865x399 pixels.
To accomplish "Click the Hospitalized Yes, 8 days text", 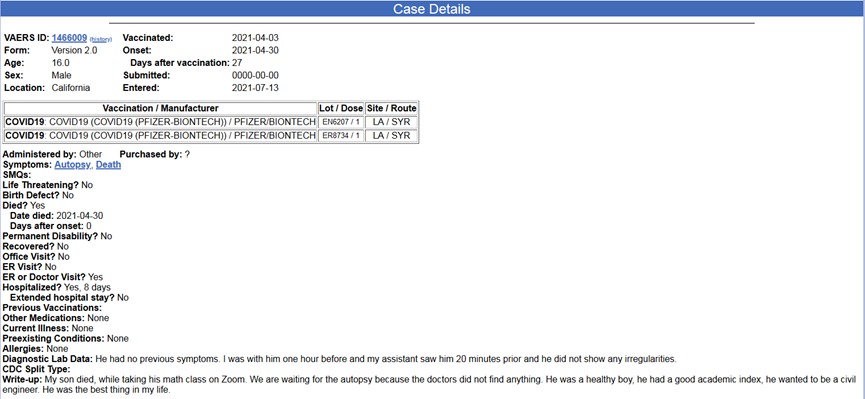I will point(87,288).
